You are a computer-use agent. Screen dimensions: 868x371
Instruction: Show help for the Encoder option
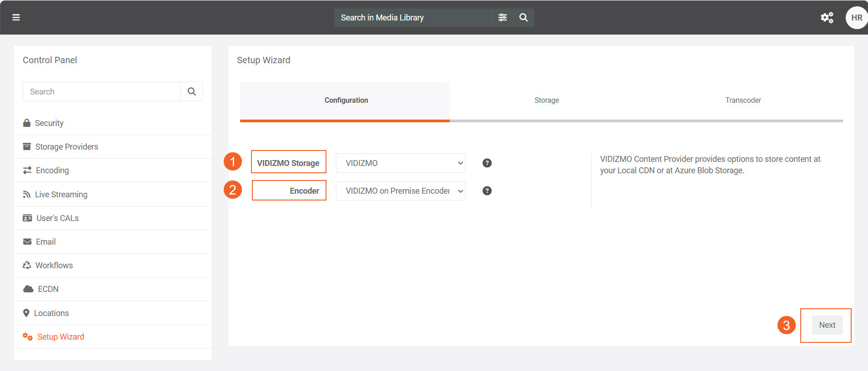(487, 191)
